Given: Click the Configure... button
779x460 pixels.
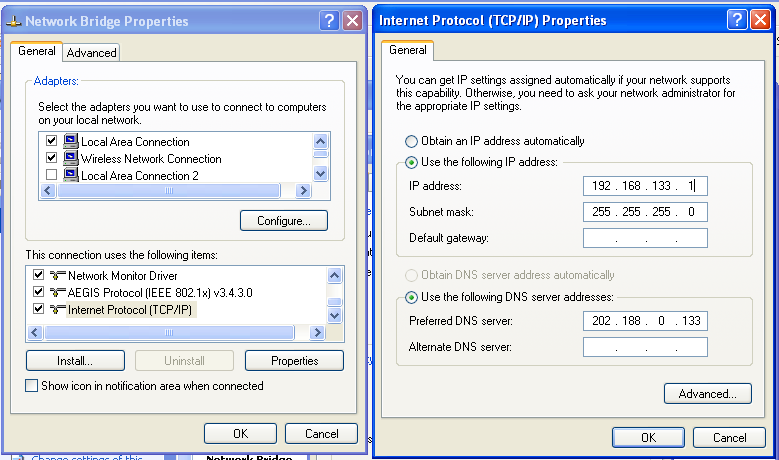Looking at the screenshot, I should coord(284,220).
